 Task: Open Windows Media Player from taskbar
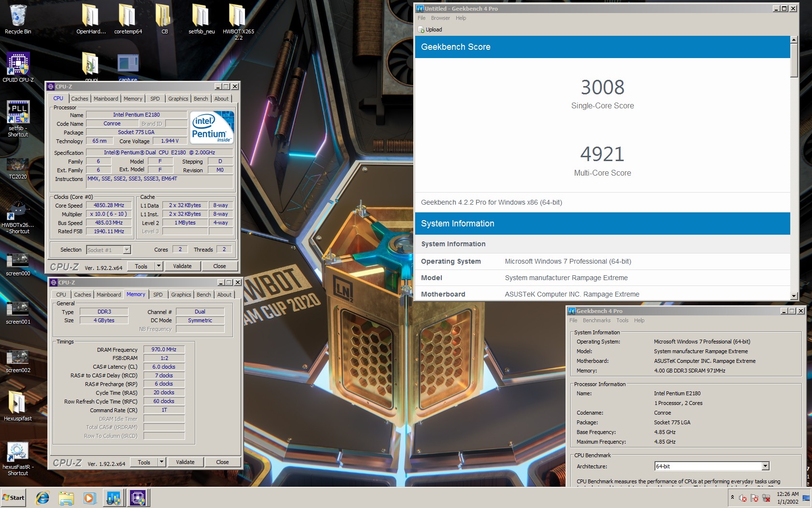[89, 498]
